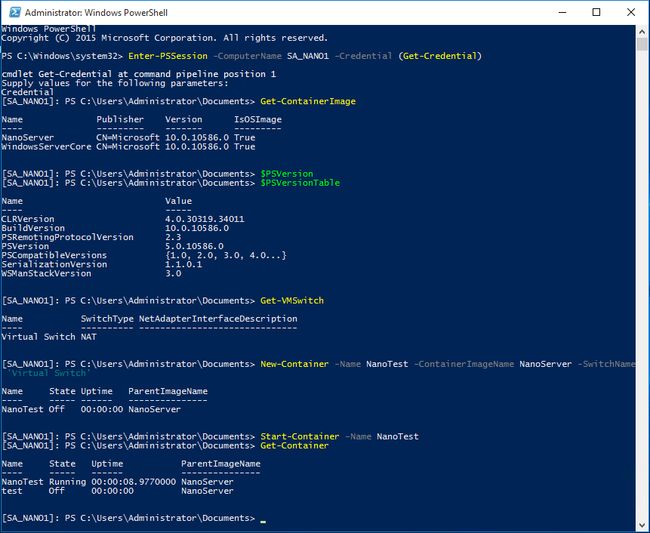Image resolution: width=650 pixels, height=533 pixels.
Task: Click the vertical scrollbar thumb
Action: [x=642, y=44]
